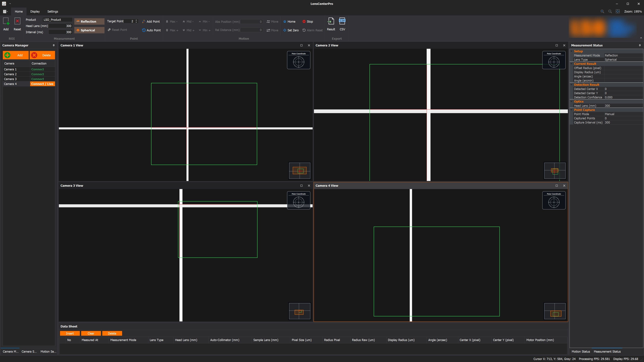Image resolution: width=644 pixels, height=362 pixels.
Task: Click the Reset ROI icon
Action: point(17,21)
